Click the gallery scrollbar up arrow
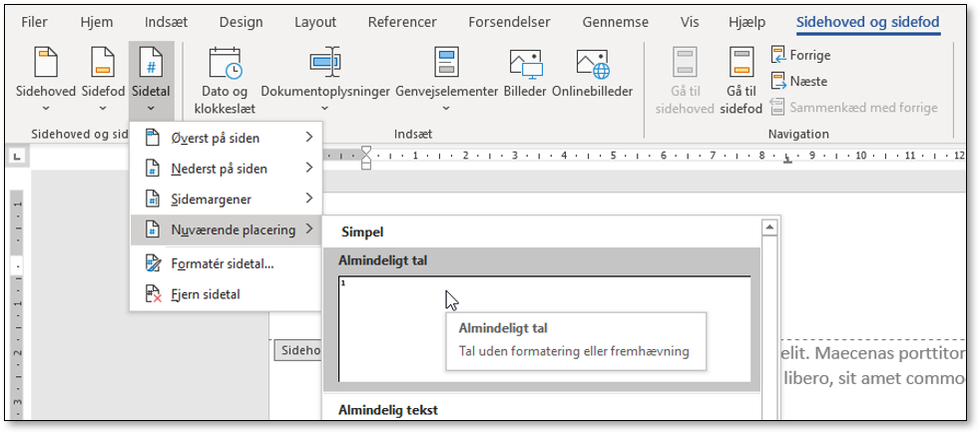Image resolution: width=980 pixels, height=434 pixels. click(769, 228)
